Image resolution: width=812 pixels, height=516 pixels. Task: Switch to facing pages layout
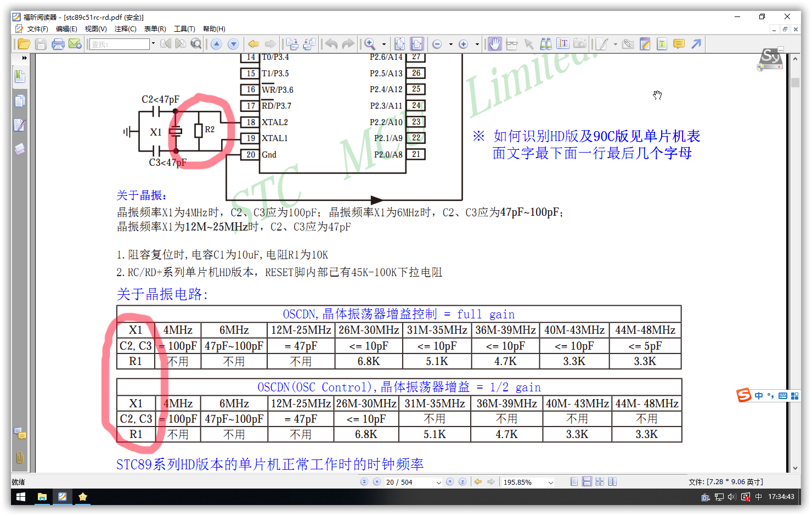(612, 482)
